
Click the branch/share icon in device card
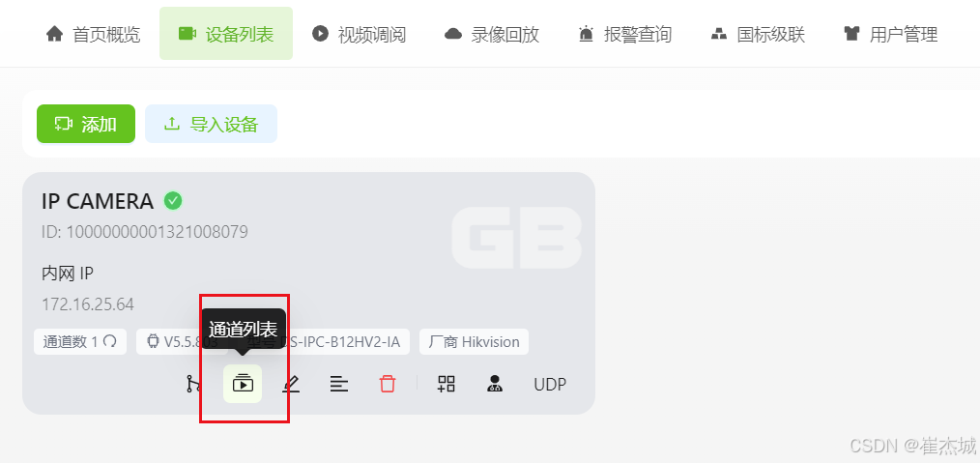pos(193,384)
